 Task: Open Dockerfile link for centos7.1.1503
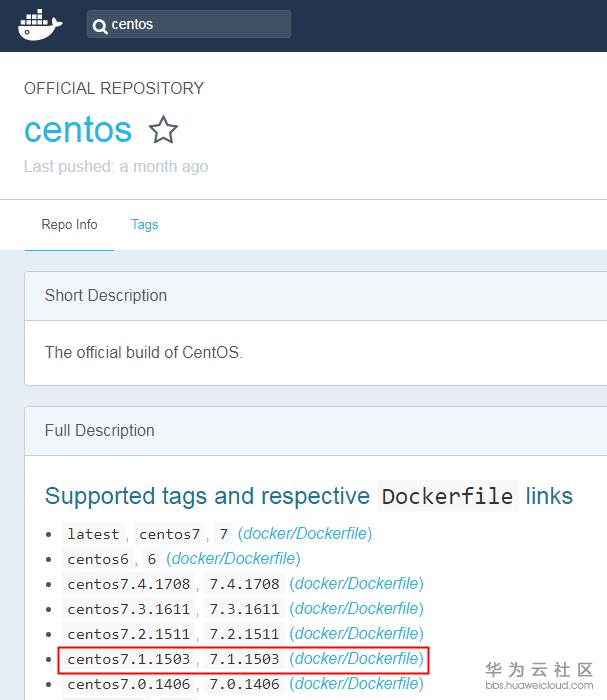coord(356,659)
